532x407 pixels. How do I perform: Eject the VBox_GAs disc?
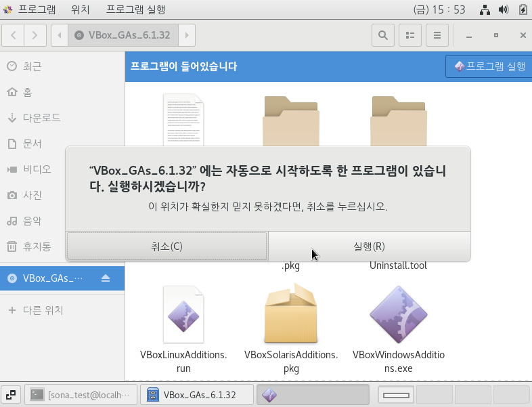(x=106, y=278)
